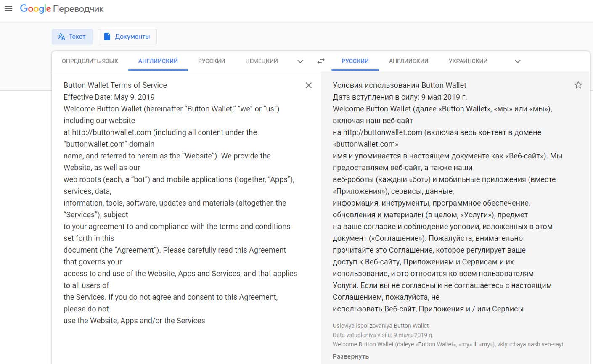Clear the source text with X

click(309, 85)
